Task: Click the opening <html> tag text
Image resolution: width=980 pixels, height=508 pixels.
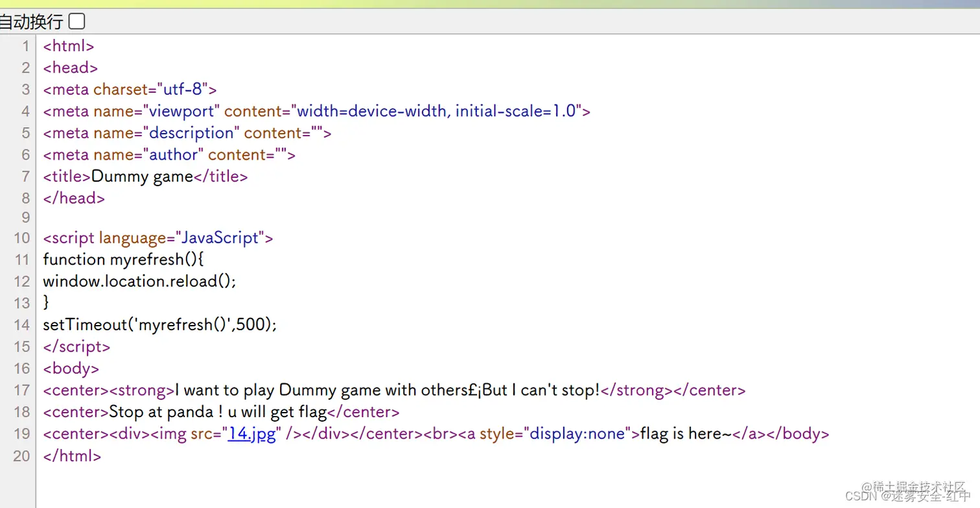Action: [x=69, y=46]
